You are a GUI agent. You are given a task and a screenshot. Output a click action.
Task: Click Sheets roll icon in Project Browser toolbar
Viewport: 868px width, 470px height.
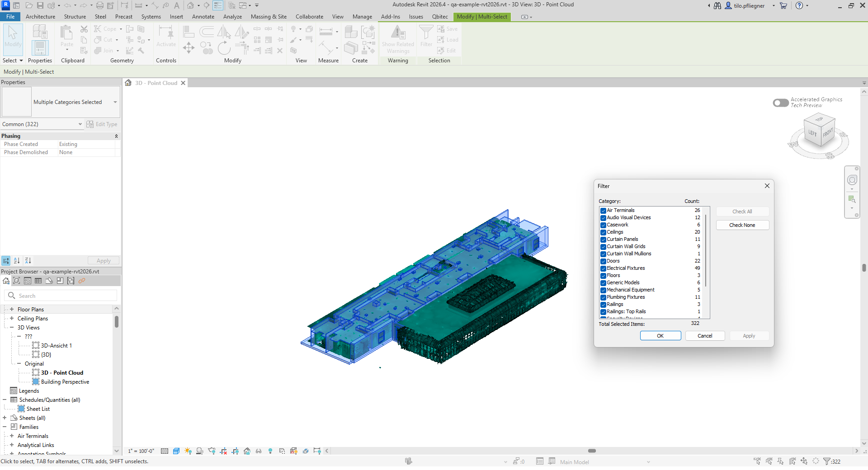pyautogui.click(x=49, y=281)
